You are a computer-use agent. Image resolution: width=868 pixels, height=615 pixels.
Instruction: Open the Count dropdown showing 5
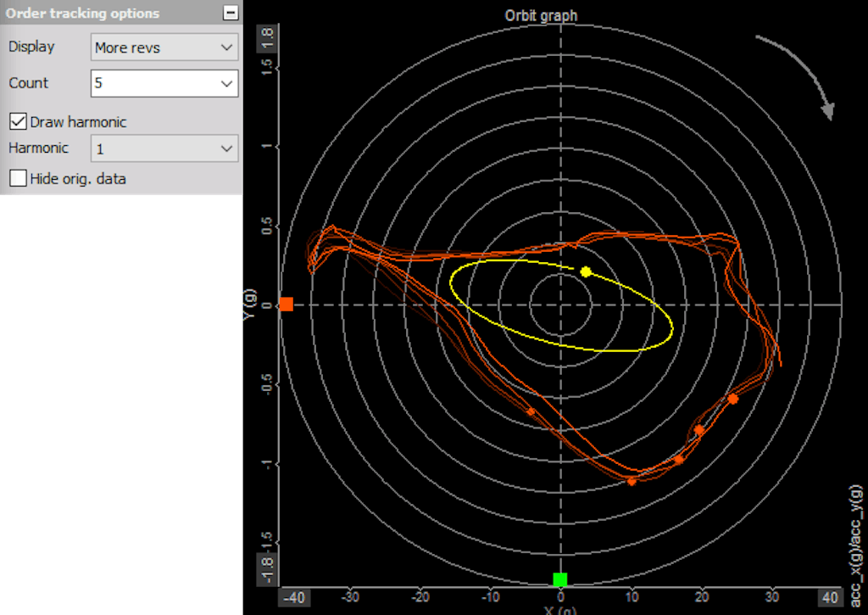[x=164, y=83]
